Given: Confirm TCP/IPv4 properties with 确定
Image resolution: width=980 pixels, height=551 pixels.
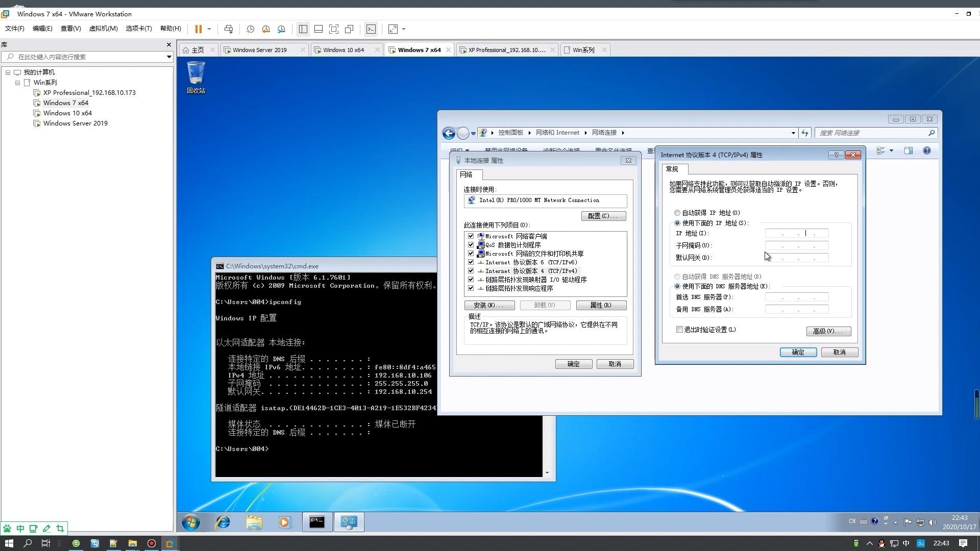Looking at the screenshot, I should click(798, 353).
